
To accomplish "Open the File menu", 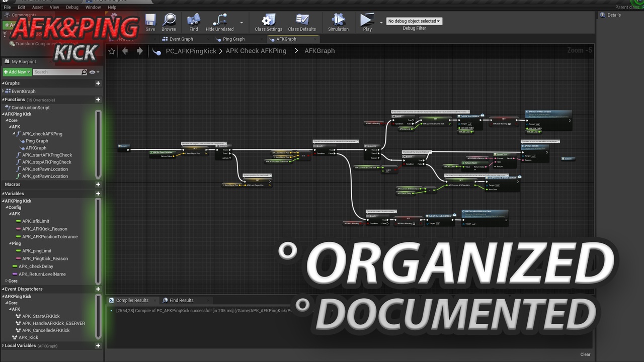I will pos(7,8).
